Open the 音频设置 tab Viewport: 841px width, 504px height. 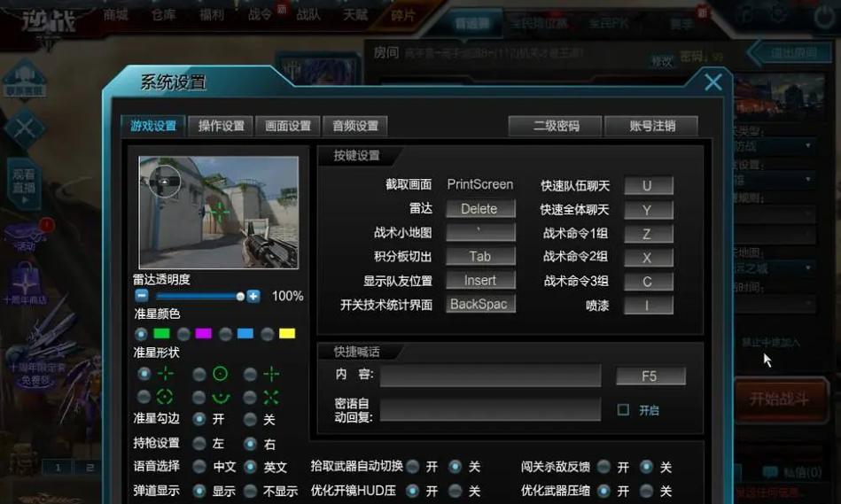(x=355, y=126)
